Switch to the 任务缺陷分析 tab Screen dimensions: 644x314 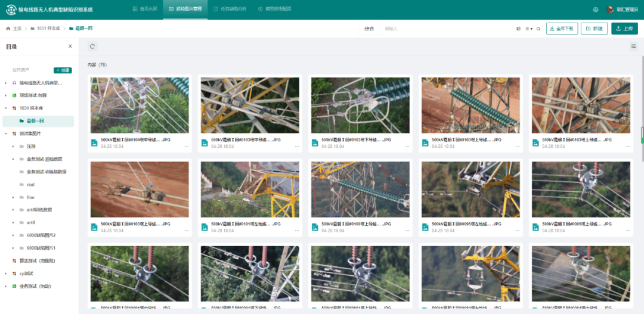coord(230,8)
